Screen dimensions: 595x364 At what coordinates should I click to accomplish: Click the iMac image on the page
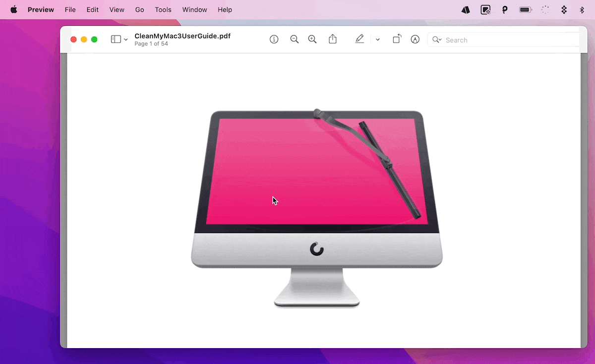click(316, 208)
